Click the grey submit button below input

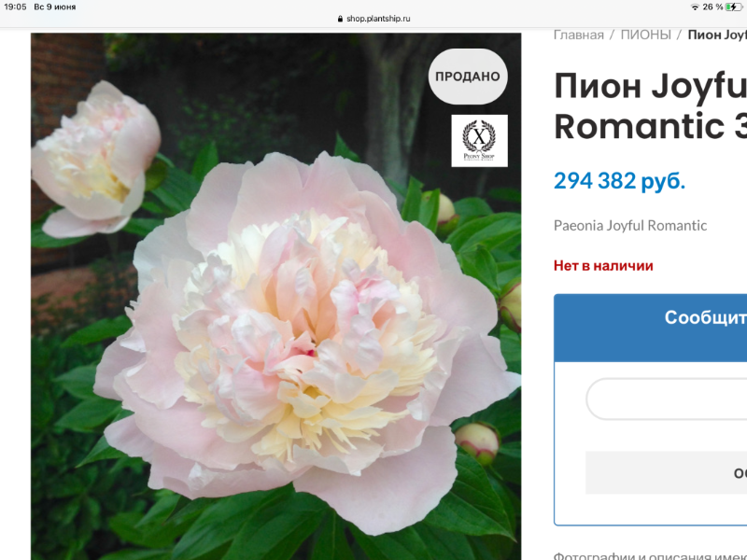[666, 473]
